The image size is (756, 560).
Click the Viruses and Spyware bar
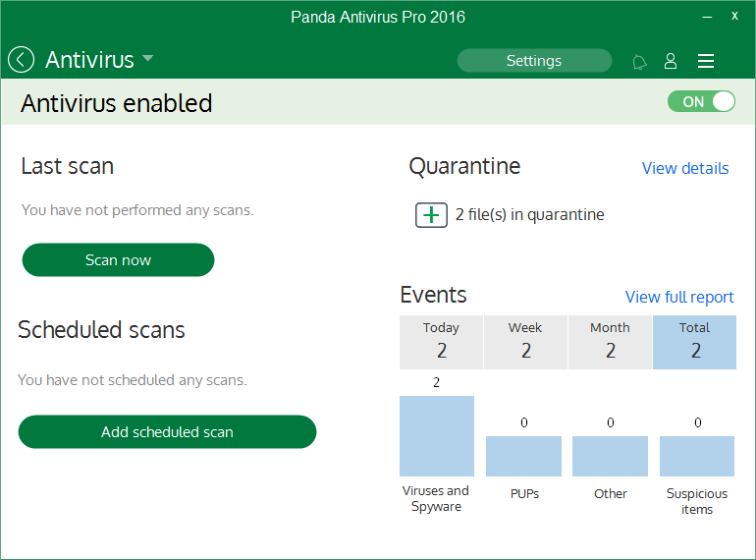(436, 436)
